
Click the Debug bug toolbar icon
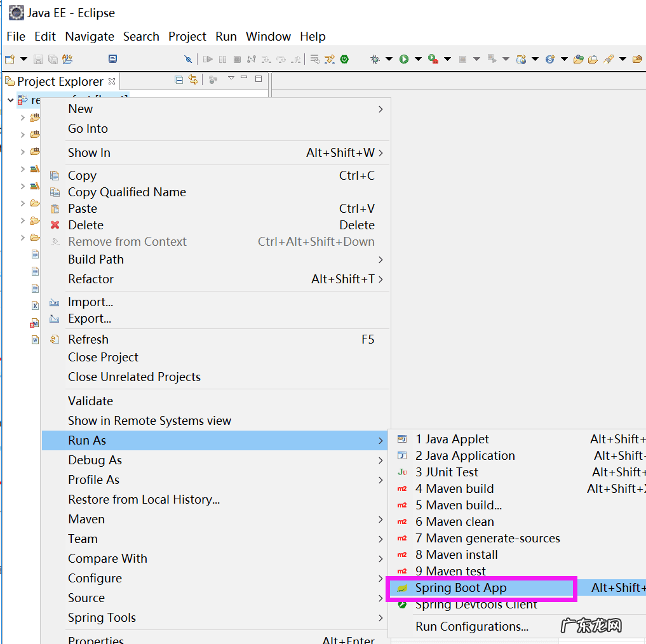tap(375, 59)
